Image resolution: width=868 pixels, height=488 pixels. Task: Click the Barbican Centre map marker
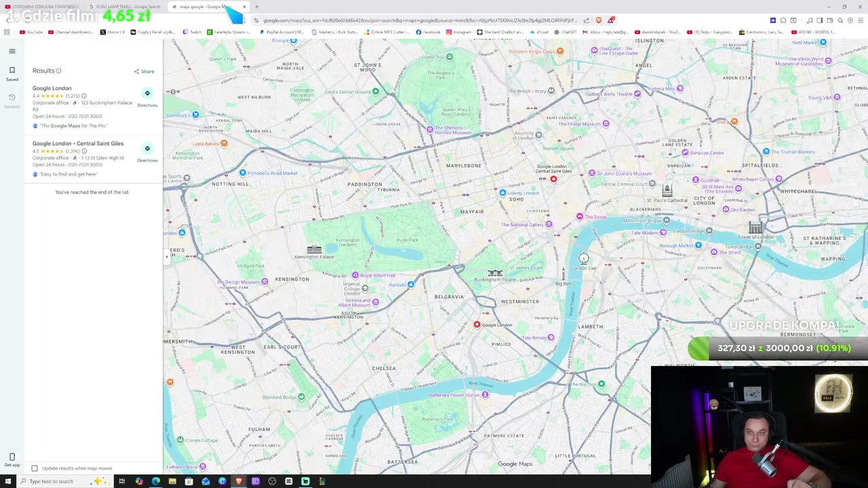tap(685, 152)
